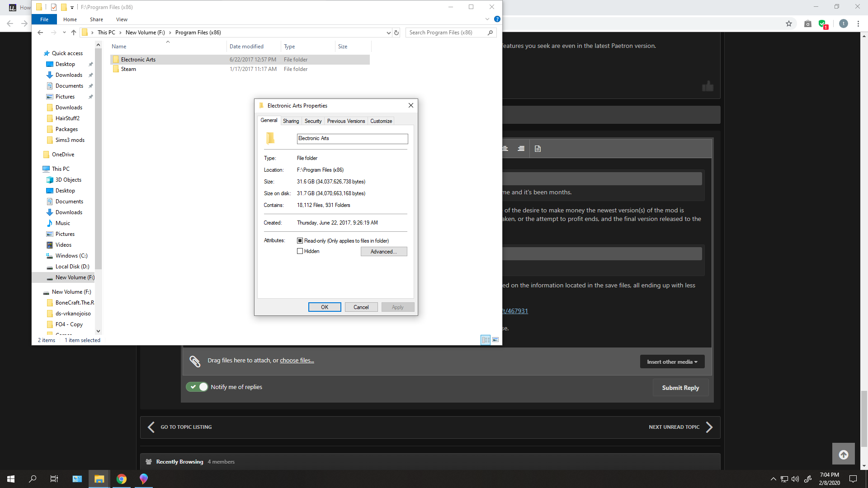
Task: Click the Chrome profile avatar icon
Action: 843,23
